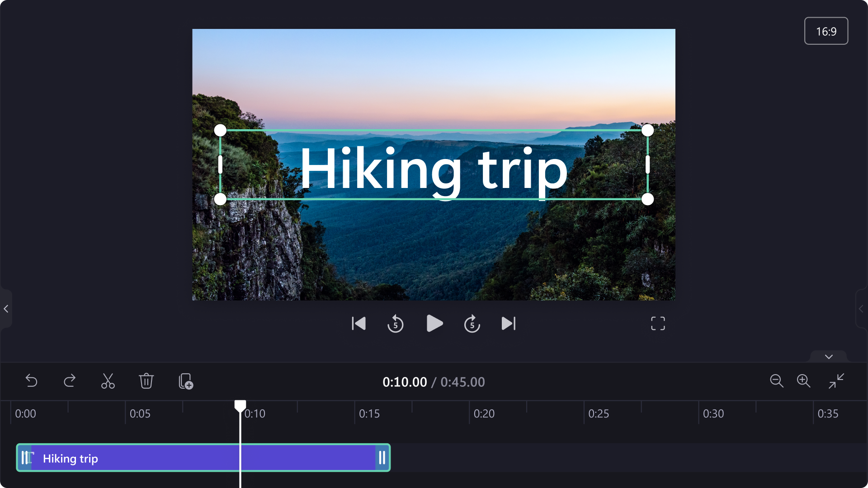Viewport: 868px width, 488px height.
Task: Jump to the end of the video
Action: 509,323
